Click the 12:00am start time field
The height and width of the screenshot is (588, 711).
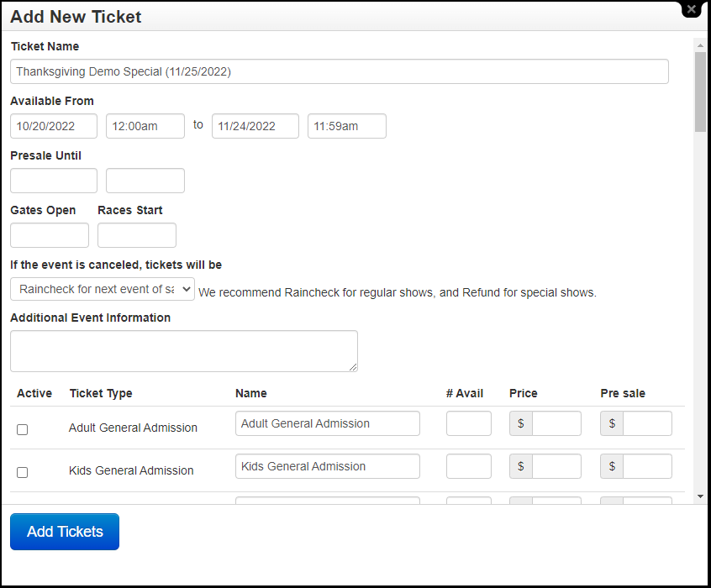145,126
